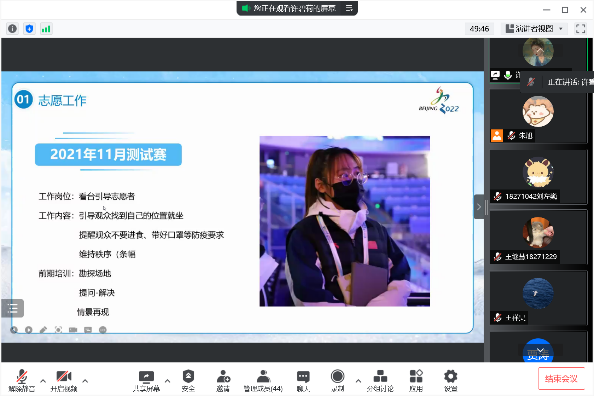
Task: Open the slide thumbnail list icon
Action: [x=13, y=308]
